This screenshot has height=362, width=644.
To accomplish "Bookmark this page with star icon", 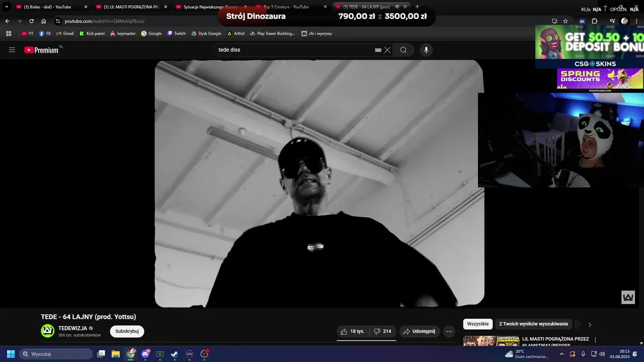I will coord(566,21).
